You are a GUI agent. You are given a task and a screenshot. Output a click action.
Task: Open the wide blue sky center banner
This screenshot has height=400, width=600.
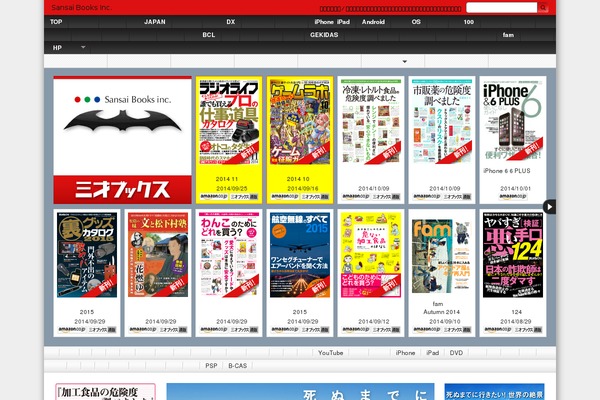pos(300,392)
